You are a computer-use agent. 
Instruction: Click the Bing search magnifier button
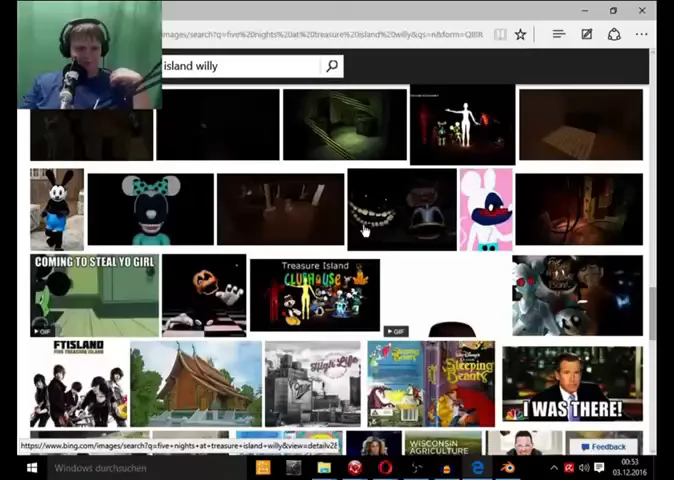[x=332, y=66]
